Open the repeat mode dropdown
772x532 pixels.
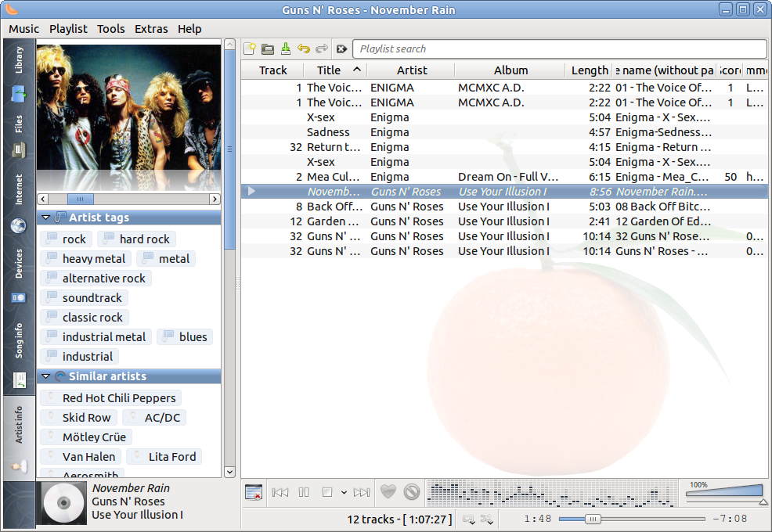[x=469, y=519]
